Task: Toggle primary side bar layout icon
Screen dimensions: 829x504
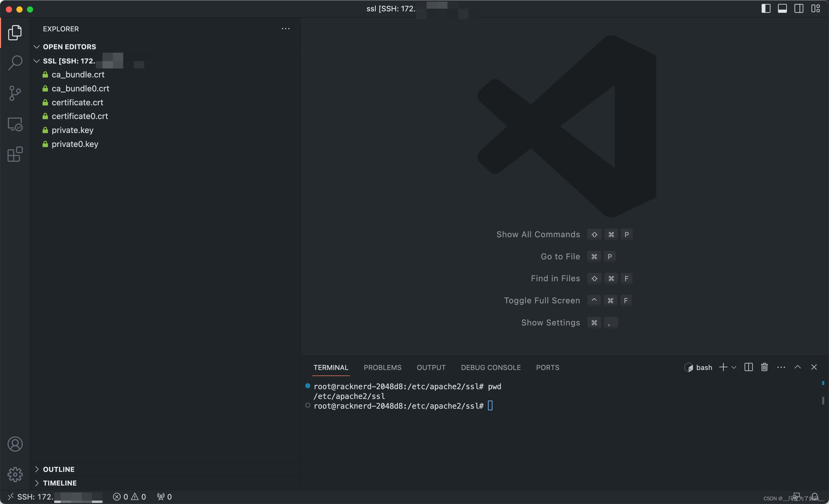Action: [x=766, y=8]
